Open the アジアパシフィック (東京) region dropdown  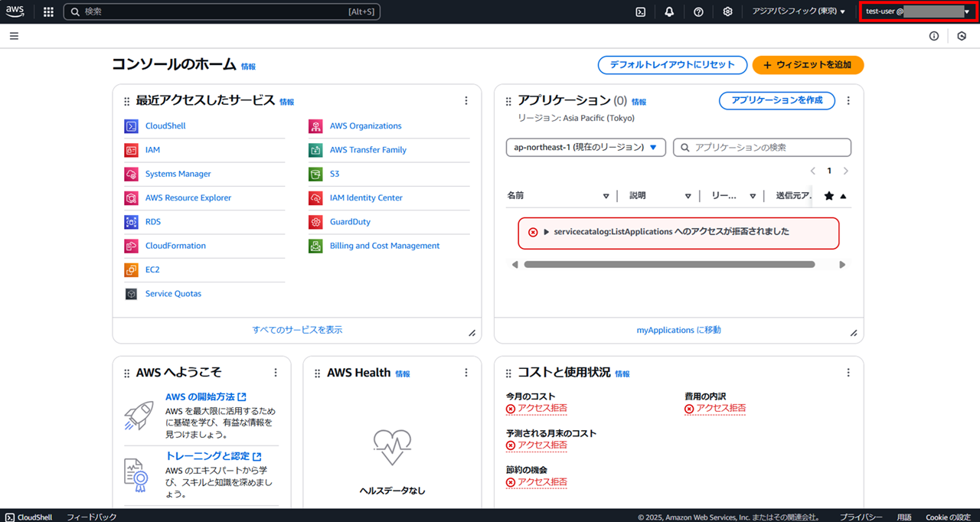point(799,11)
